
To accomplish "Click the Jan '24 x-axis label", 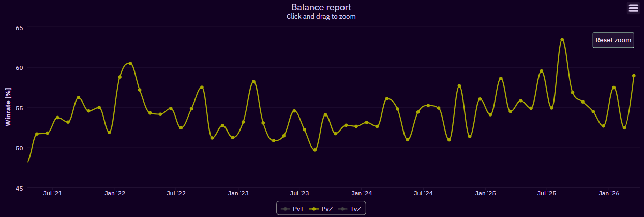I will [x=362, y=193].
